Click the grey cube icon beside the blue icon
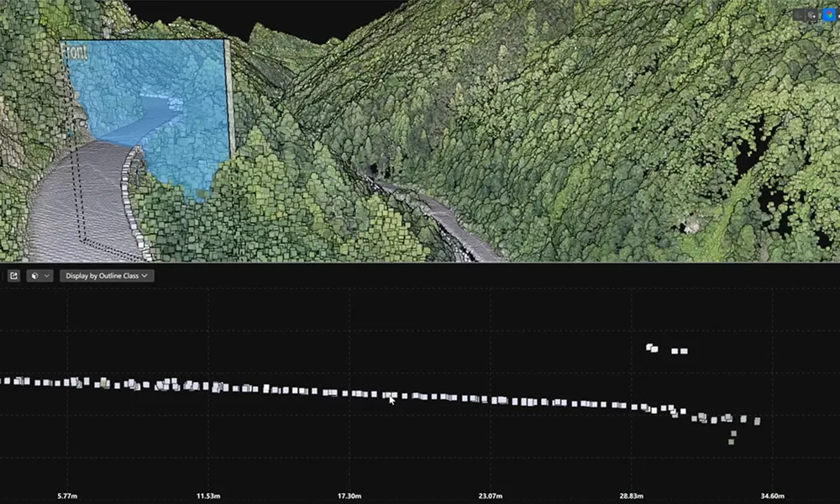Image resolution: width=840 pixels, height=504 pixels. point(812,14)
